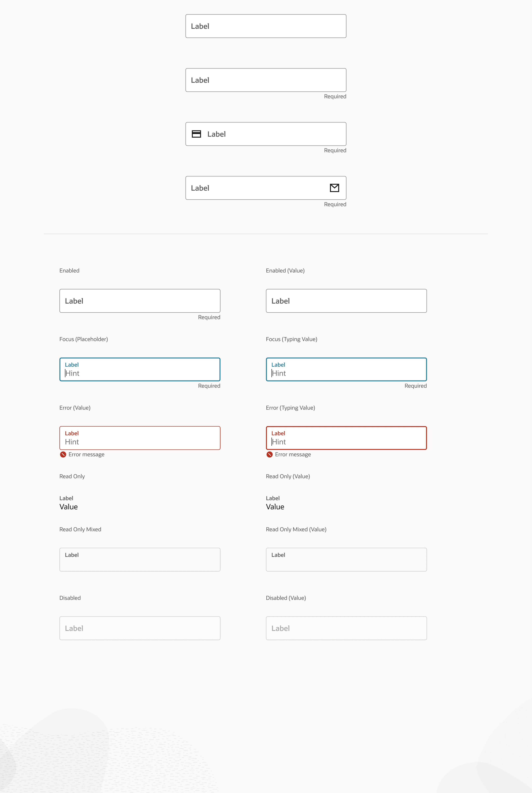Click error icon under Error (Typing Value) field

point(269,454)
